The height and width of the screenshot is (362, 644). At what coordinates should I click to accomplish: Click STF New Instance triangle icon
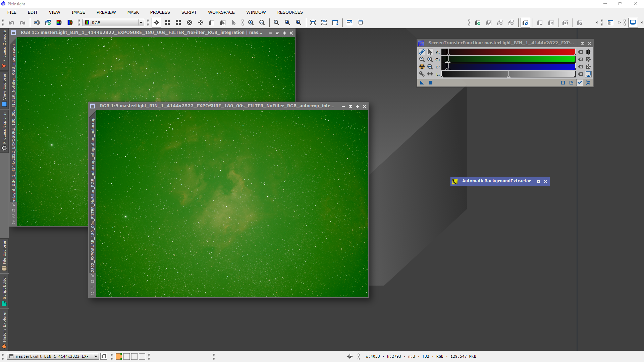click(x=422, y=83)
